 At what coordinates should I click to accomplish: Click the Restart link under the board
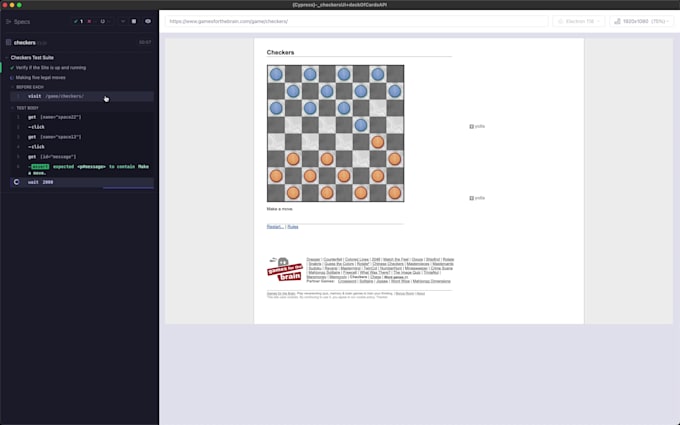click(275, 227)
